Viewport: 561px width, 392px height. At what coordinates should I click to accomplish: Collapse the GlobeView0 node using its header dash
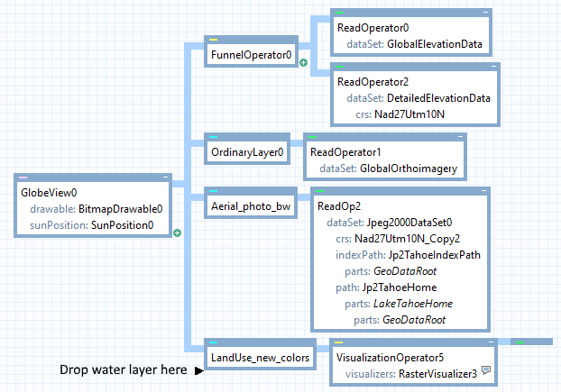164,177
